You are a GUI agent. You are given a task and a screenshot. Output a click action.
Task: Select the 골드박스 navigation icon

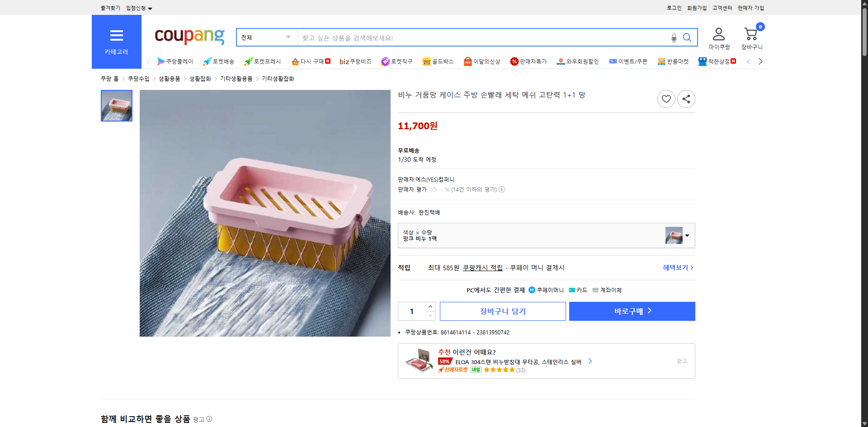tap(438, 61)
